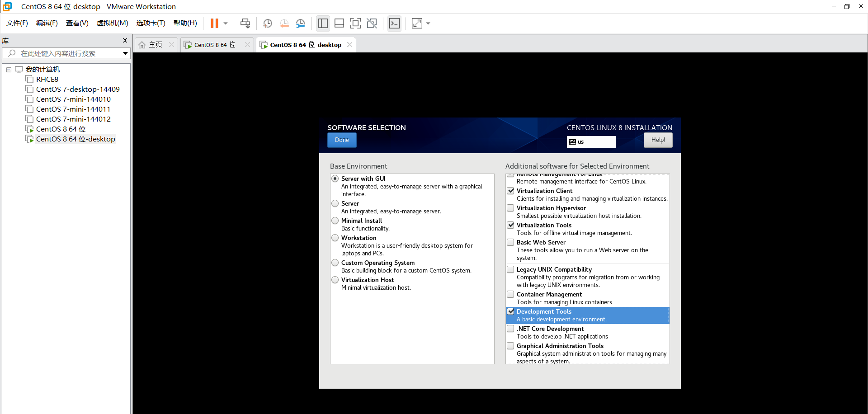
Task: Switch to Unity mode from the toolbar
Action: (x=372, y=24)
